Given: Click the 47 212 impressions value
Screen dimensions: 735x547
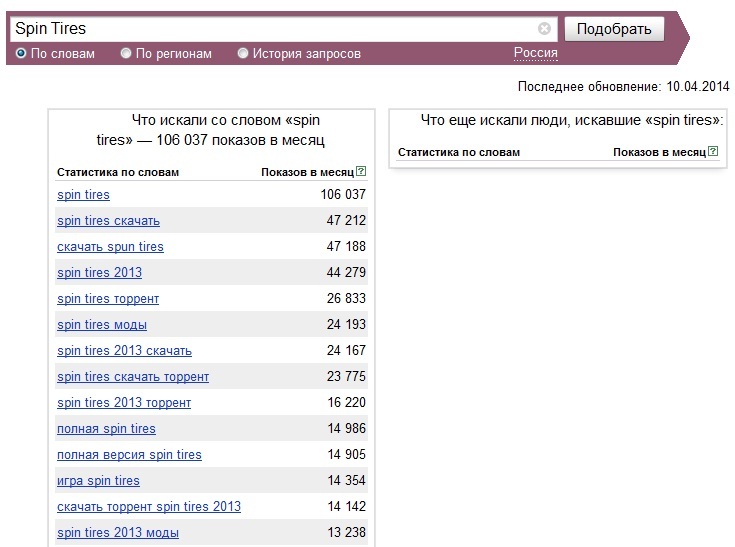Looking at the screenshot, I should [346, 220].
